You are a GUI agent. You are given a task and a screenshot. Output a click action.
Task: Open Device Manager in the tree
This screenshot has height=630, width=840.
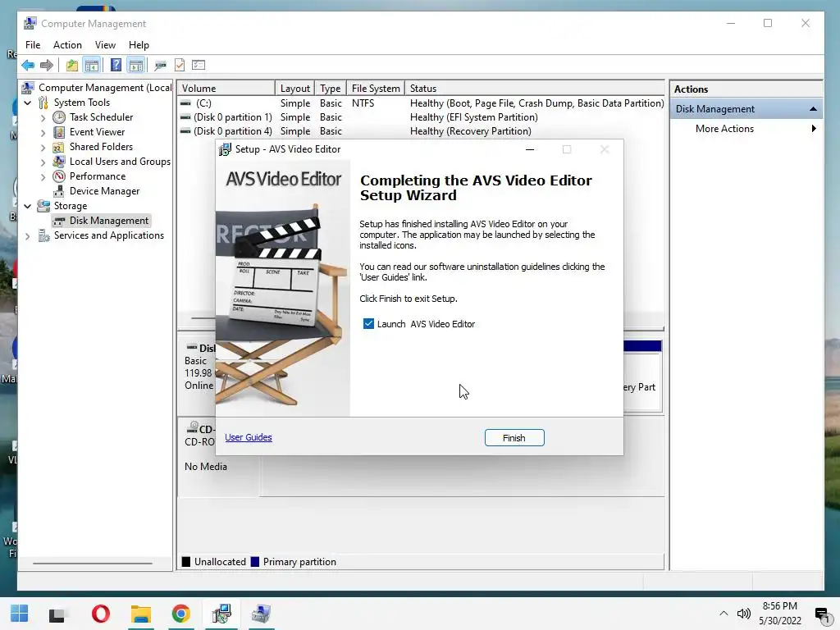(104, 191)
